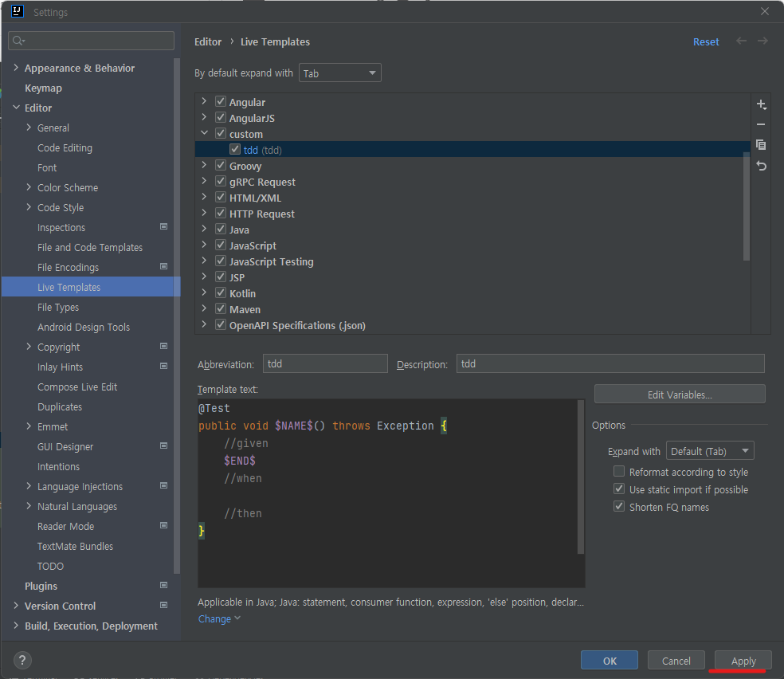Open the By default expand with dropdown
The height and width of the screenshot is (679, 784).
tap(340, 73)
